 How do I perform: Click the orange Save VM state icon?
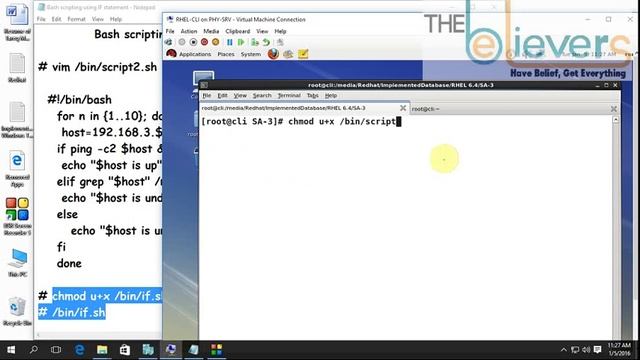click(x=216, y=42)
